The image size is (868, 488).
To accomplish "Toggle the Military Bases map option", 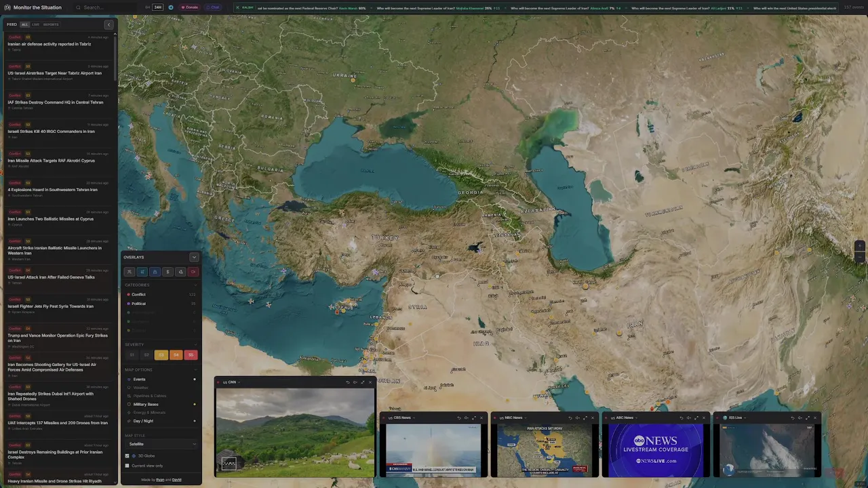I will (x=161, y=405).
